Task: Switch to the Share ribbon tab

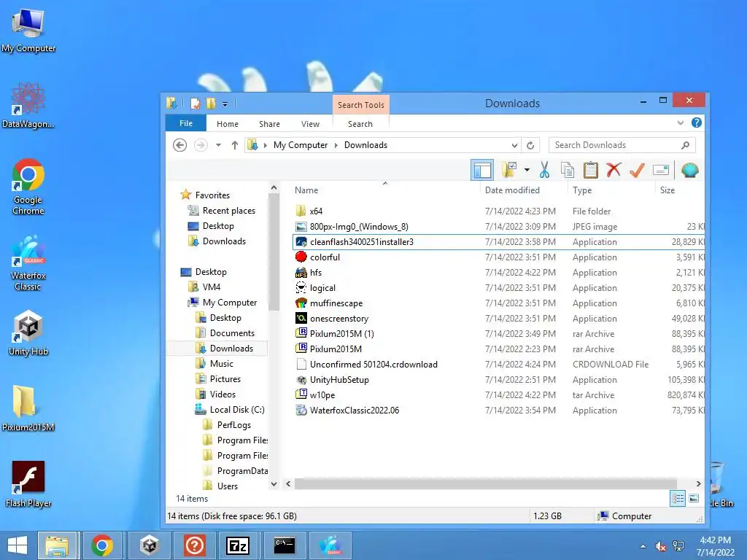Action: [x=269, y=124]
